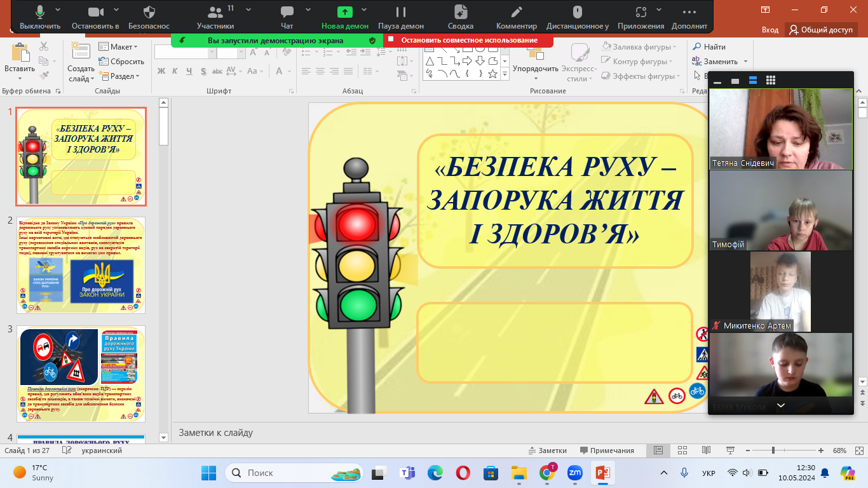Toggle Normal view button in status bar
The image size is (868, 488).
pos(658,451)
